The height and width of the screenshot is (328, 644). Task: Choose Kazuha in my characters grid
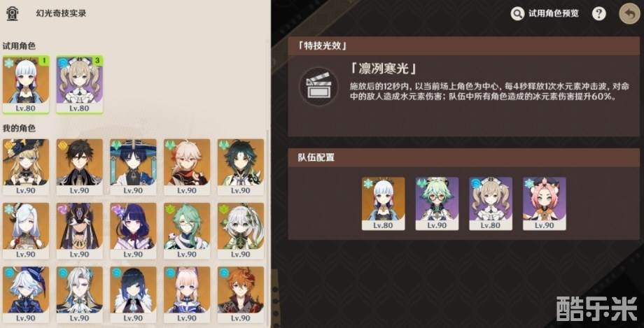(187, 167)
